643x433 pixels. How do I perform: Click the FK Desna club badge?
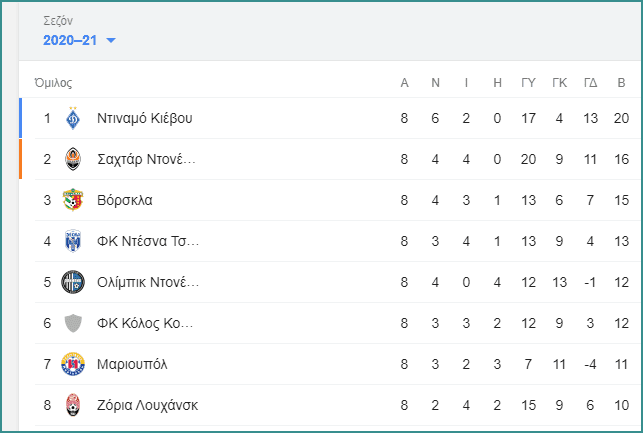click(73, 241)
